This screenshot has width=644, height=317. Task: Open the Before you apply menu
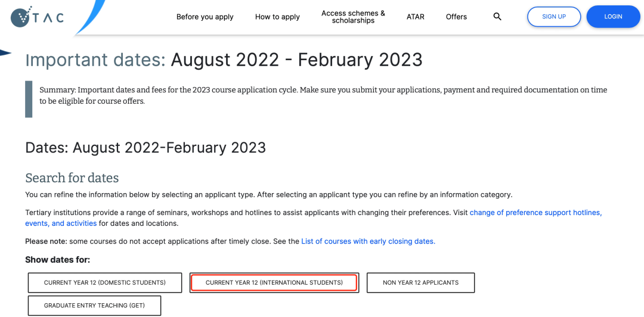point(205,17)
